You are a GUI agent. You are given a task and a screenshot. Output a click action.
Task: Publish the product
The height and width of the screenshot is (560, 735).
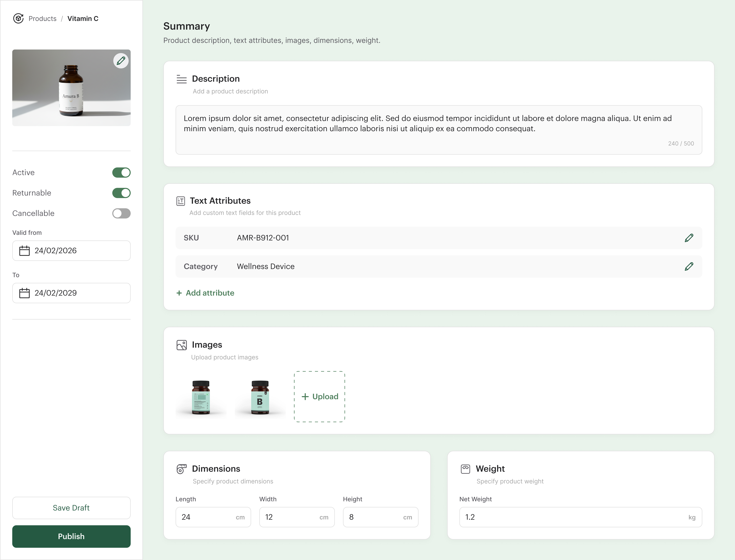click(x=71, y=536)
